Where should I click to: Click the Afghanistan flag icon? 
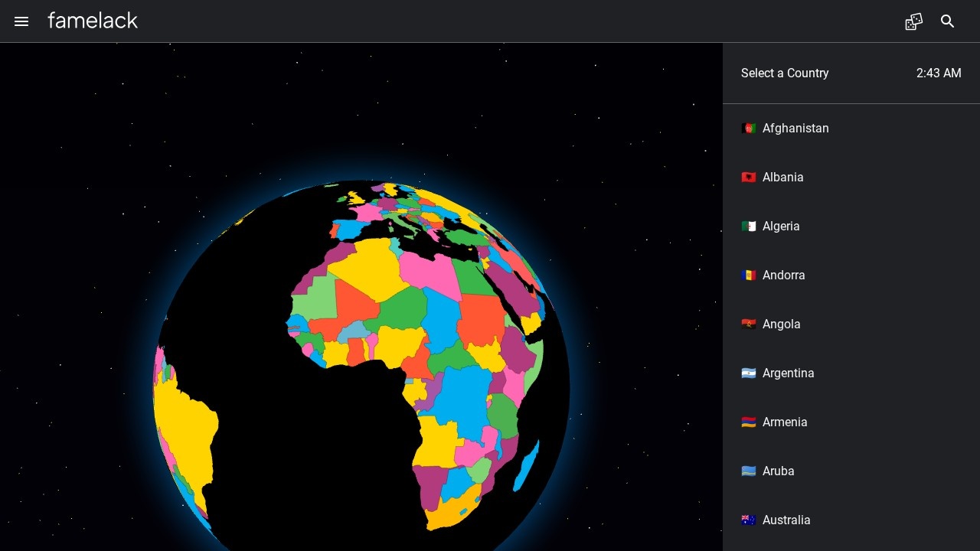pyautogui.click(x=749, y=129)
